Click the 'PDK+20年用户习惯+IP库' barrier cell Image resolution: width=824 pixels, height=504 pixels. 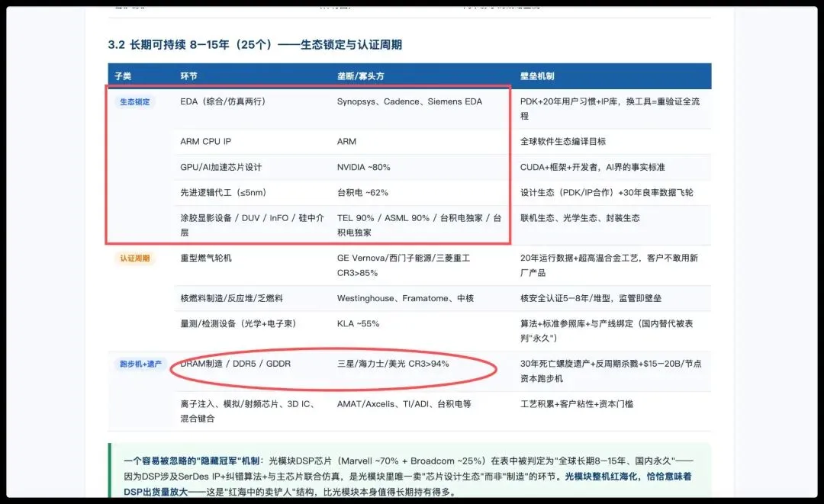(x=610, y=109)
